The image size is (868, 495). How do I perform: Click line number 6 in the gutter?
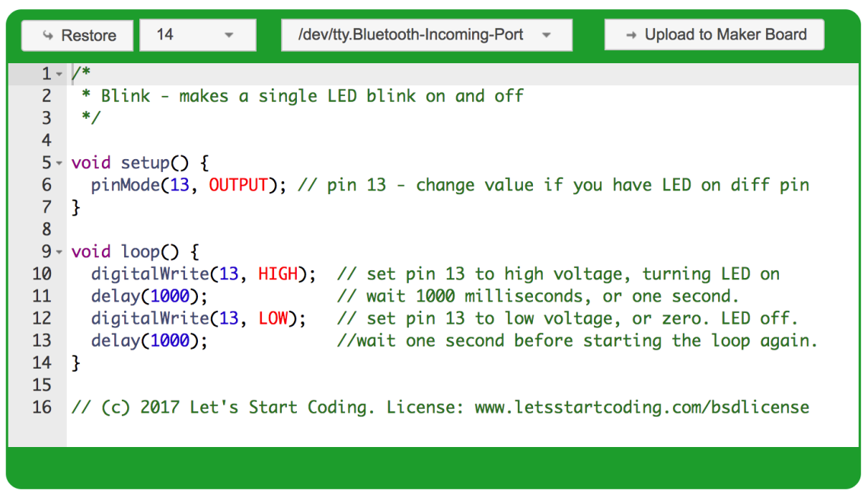tap(46, 184)
